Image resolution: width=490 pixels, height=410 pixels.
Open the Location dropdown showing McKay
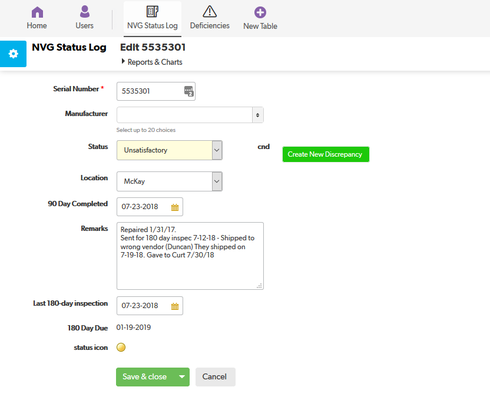point(169,181)
